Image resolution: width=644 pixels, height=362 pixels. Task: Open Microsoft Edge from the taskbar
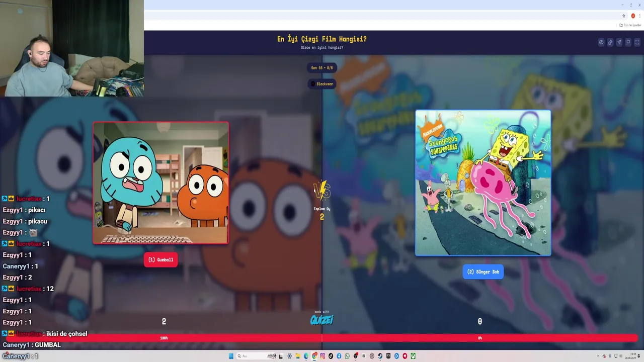(306, 356)
